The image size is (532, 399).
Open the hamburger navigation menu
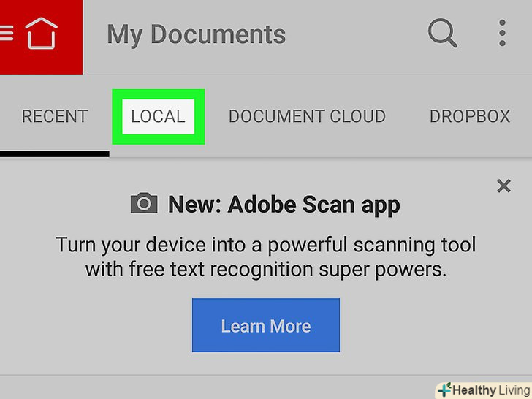point(7,32)
